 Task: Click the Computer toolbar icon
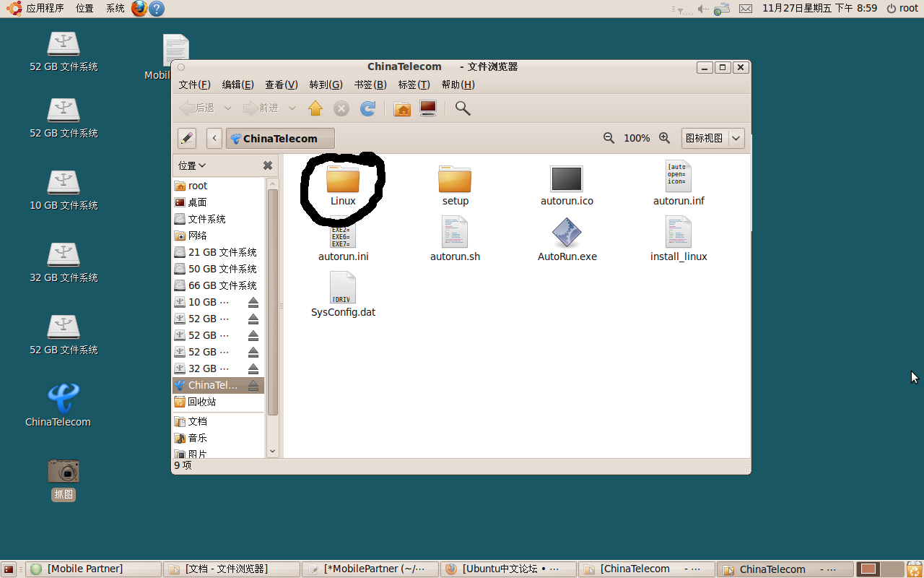(x=428, y=108)
